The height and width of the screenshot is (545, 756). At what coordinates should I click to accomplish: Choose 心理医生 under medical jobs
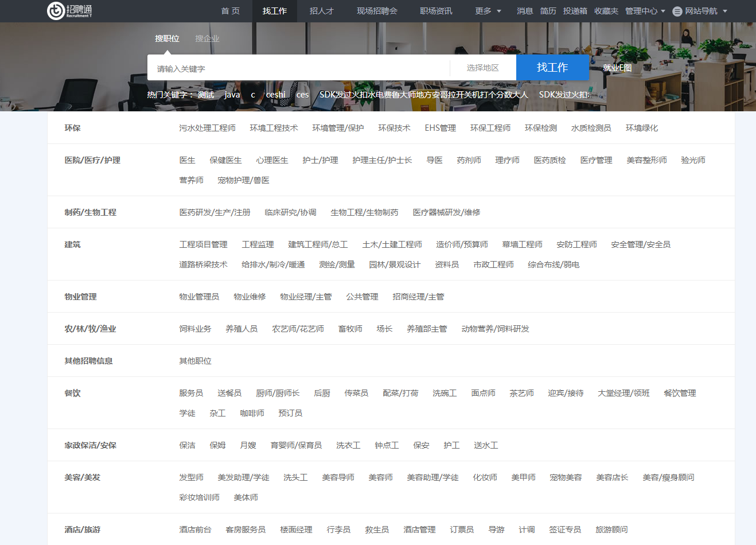tap(272, 160)
